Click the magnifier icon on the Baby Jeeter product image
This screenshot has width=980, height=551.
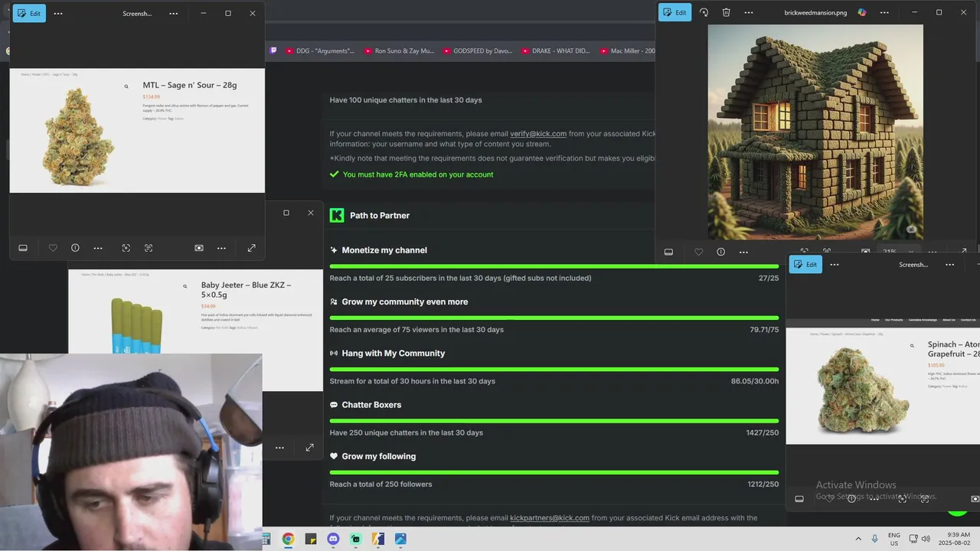point(185,286)
